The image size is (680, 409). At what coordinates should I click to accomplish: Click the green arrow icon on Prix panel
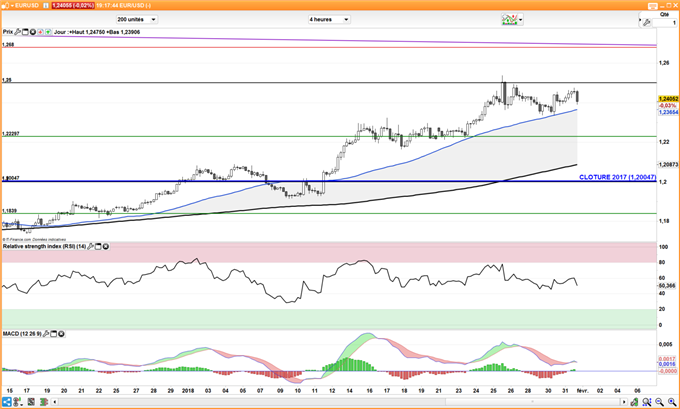pos(48,32)
